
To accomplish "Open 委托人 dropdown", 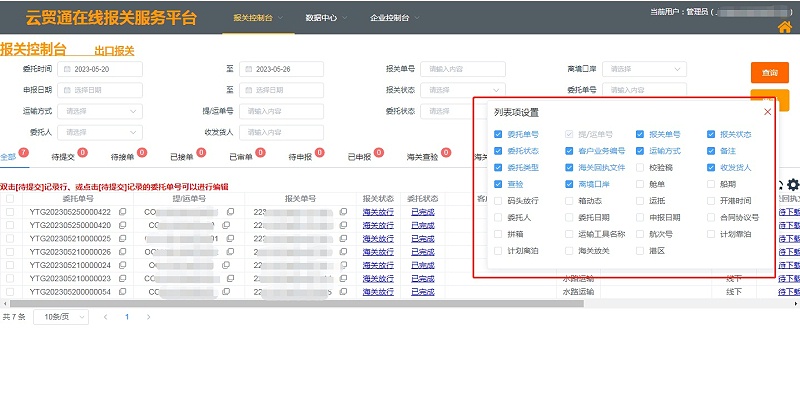I will click(x=100, y=132).
